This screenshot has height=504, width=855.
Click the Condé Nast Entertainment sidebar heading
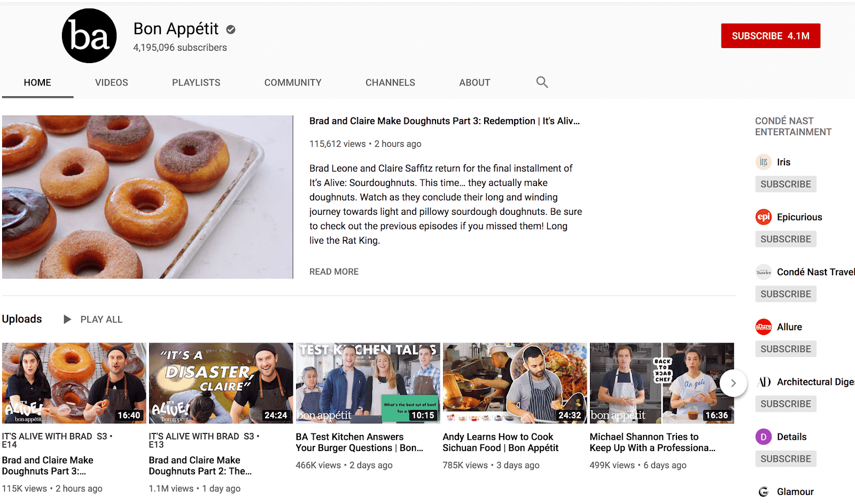(793, 126)
